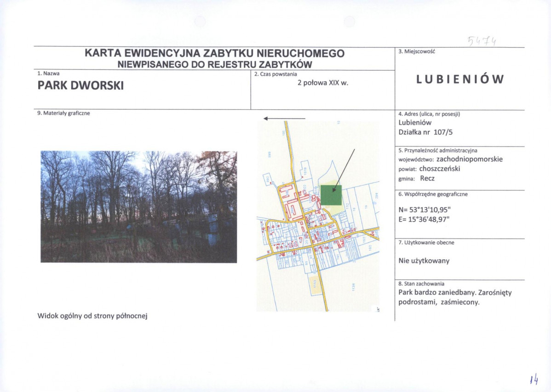The image size is (551, 392).
Task: Click the handwritten number 5474
Action: click(482, 41)
